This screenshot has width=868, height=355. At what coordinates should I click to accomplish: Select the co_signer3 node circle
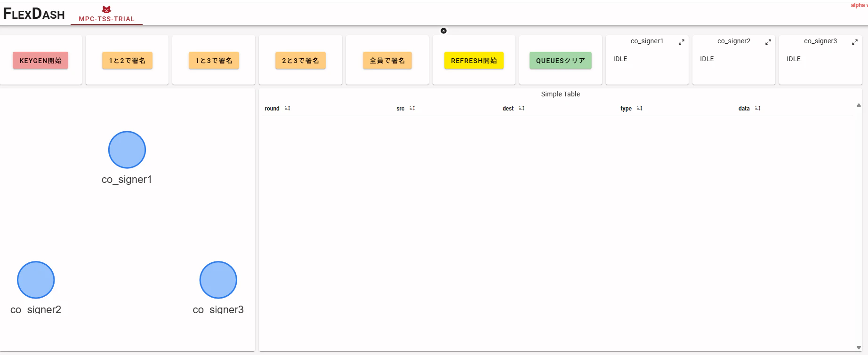[x=218, y=280]
